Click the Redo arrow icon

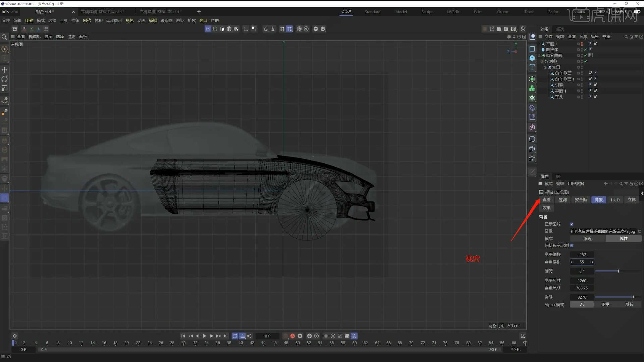pyautogui.click(x=14, y=12)
